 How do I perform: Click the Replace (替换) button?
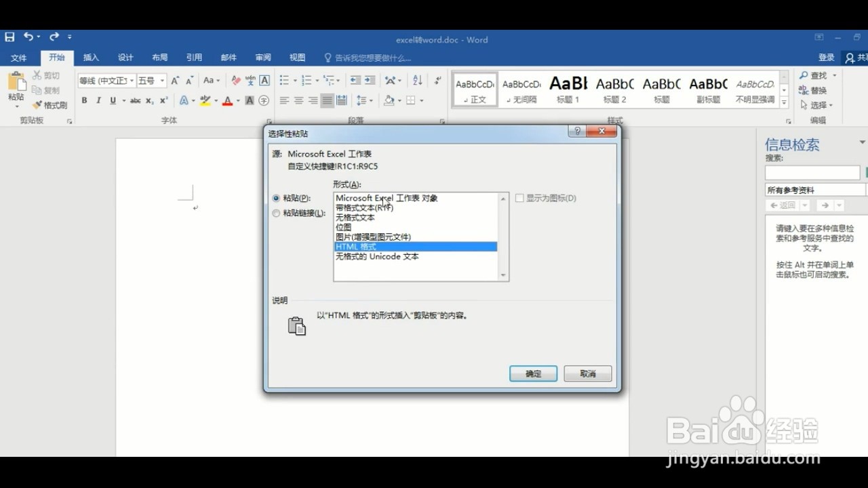pos(814,90)
